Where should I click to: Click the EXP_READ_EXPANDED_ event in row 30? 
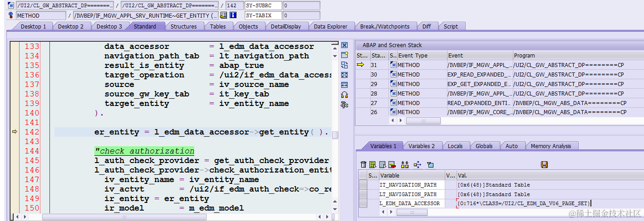click(479, 74)
